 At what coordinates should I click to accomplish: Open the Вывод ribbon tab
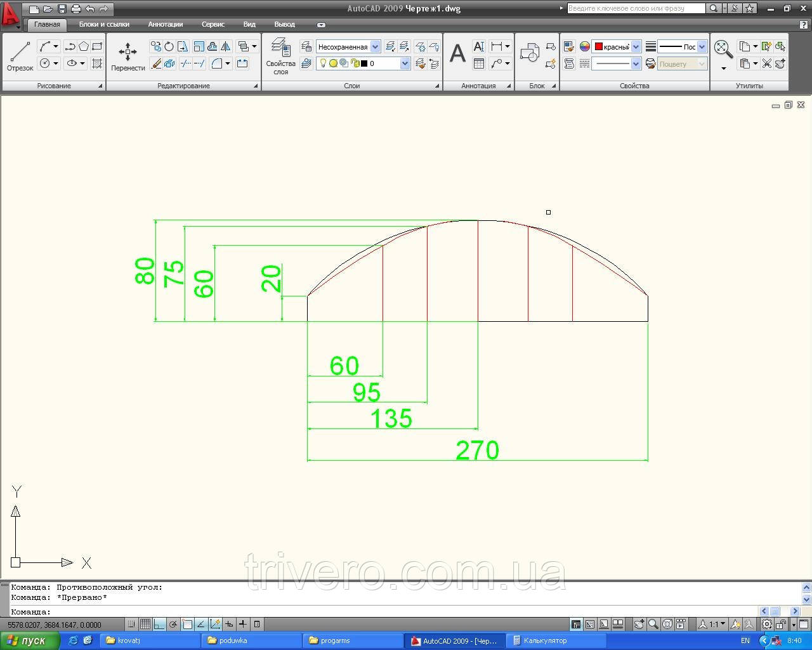pyautogui.click(x=284, y=24)
